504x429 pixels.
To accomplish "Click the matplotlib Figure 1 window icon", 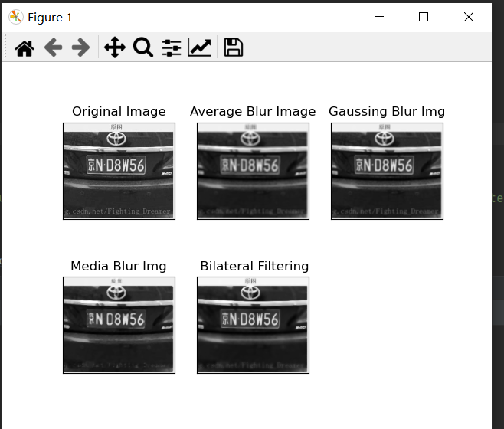I will (16, 17).
